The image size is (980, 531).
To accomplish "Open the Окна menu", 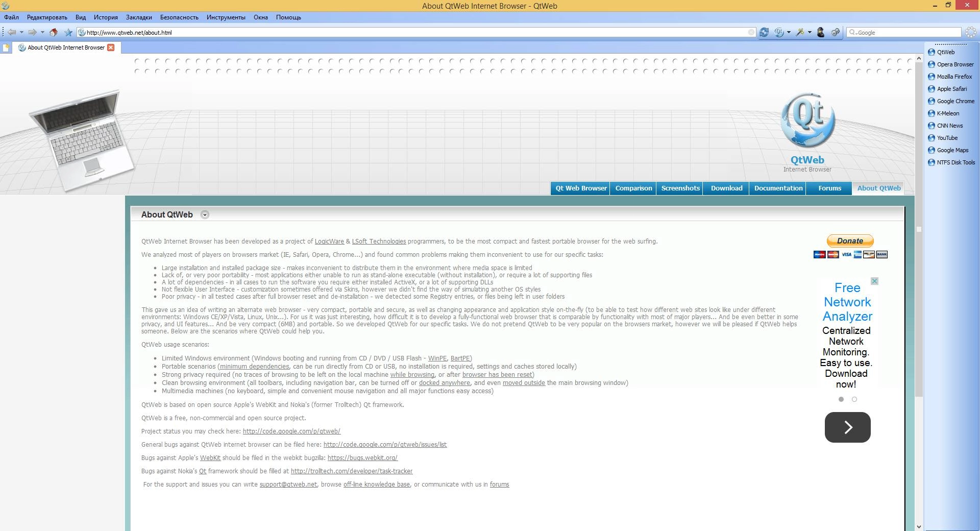I will (x=261, y=17).
